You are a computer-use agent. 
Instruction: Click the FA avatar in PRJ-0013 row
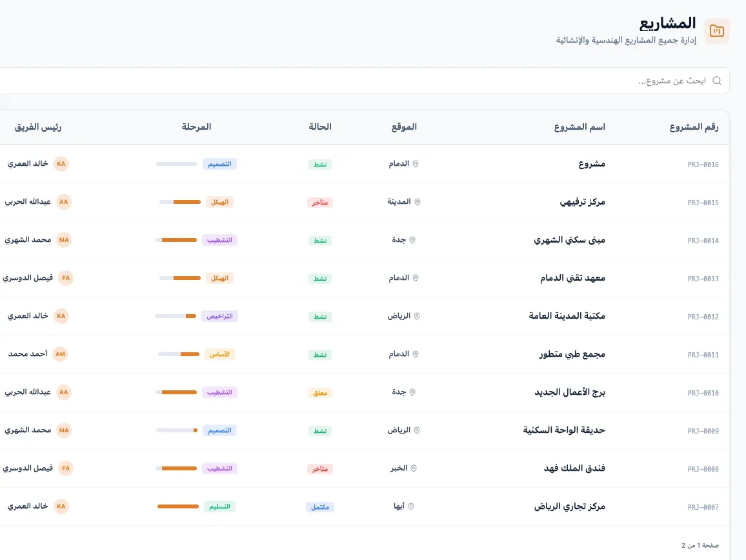[66, 278]
